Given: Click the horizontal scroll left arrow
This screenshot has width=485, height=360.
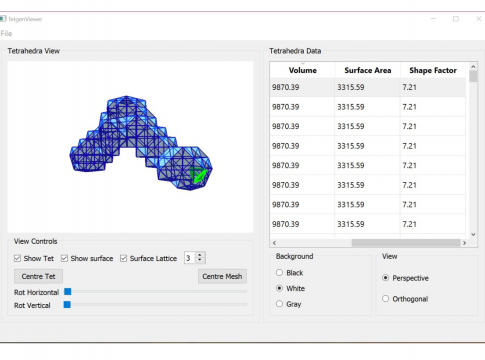Looking at the screenshot, I should (x=274, y=243).
